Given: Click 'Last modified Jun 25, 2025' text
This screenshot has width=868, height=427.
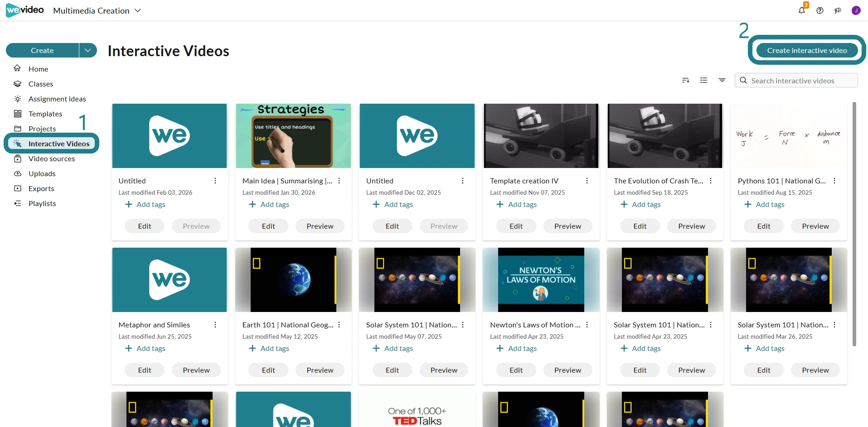Looking at the screenshot, I should click(155, 336).
